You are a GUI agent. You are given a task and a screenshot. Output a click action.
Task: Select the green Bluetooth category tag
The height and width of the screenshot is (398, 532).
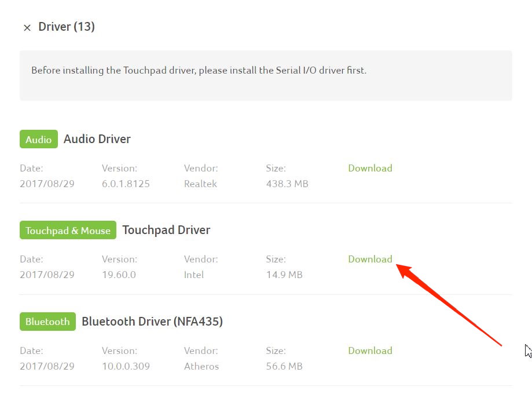click(x=47, y=322)
